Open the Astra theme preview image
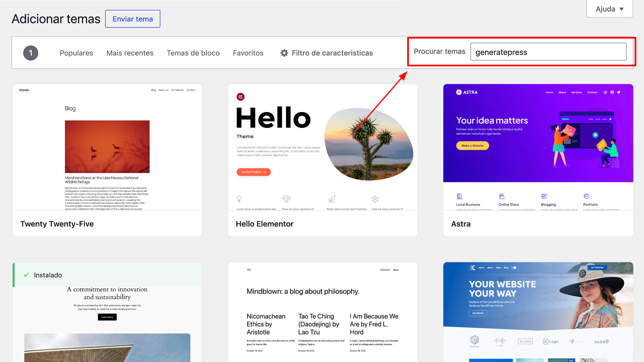The height and width of the screenshot is (362, 644). point(538,147)
